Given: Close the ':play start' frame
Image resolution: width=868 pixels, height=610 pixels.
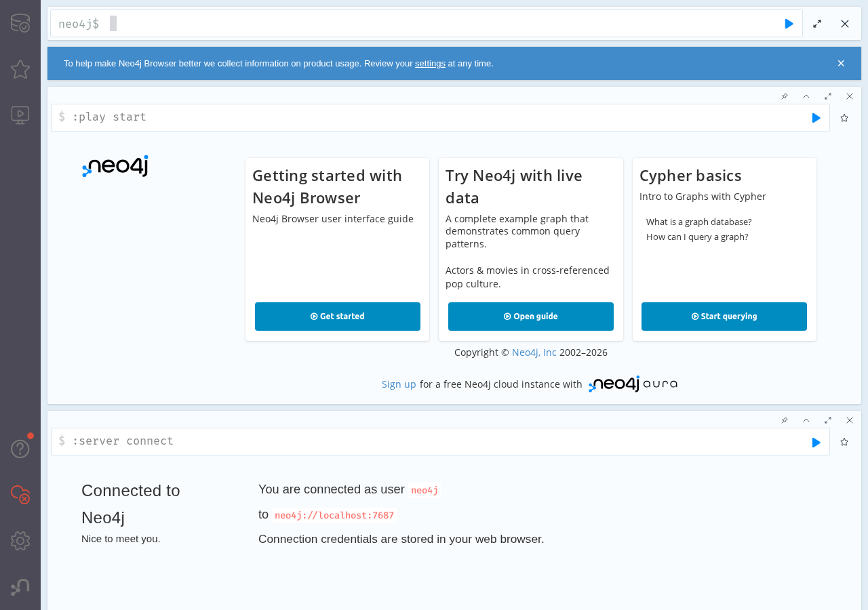Looking at the screenshot, I should [850, 96].
